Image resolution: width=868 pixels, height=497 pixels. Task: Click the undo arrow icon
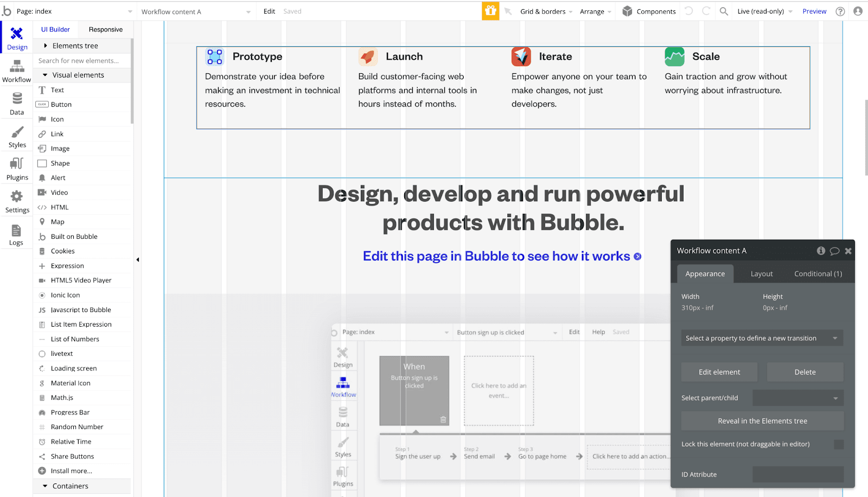point(688,10)
